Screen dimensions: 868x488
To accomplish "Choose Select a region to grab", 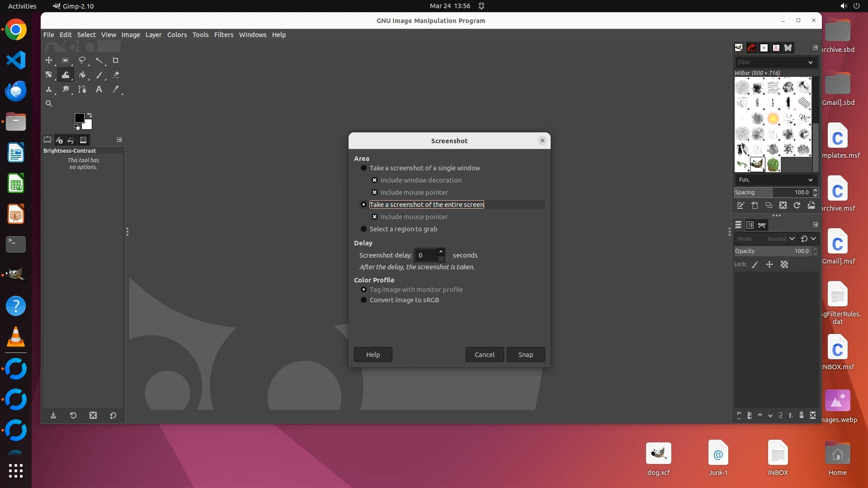I will [x=363, y=229].
